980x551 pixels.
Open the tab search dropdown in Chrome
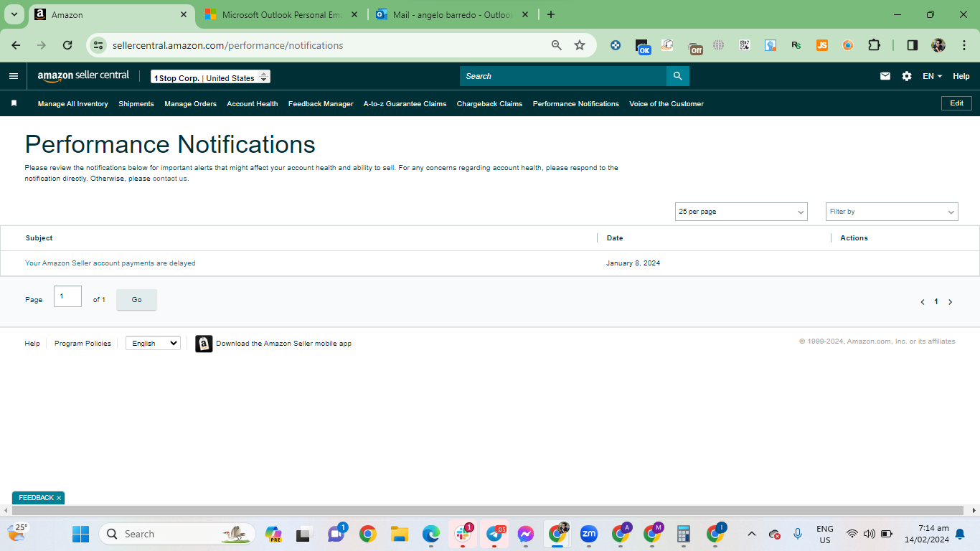(14, 14)
